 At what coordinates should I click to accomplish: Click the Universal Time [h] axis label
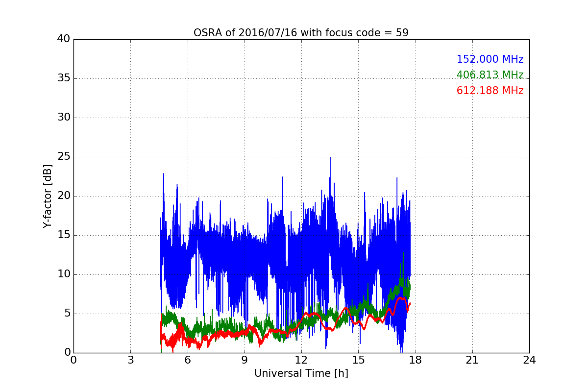pyautogui.click(x=301, y=373)
